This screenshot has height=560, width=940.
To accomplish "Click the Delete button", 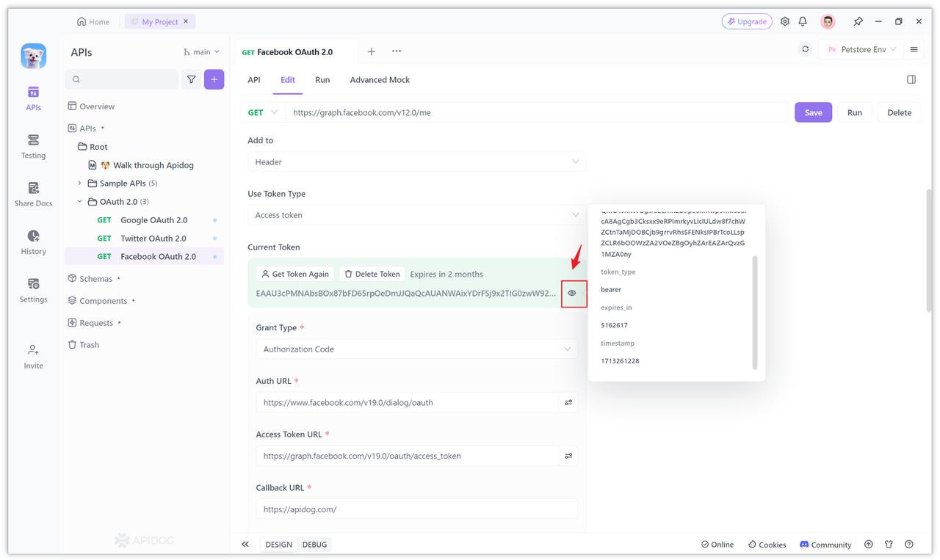I will pos(899,112).
